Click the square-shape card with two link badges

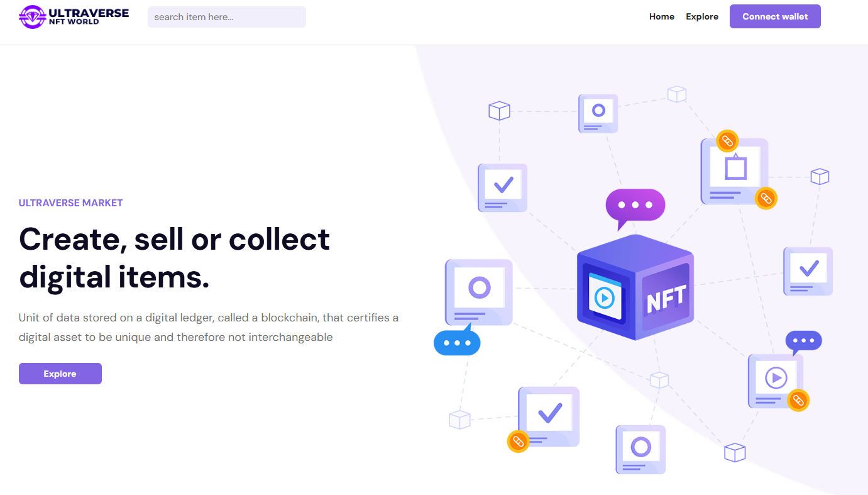734,171
